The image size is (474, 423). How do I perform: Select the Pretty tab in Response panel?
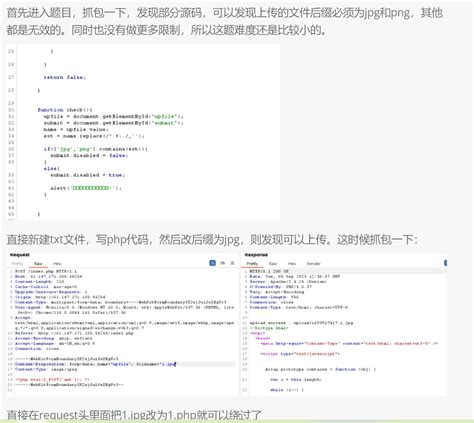click(x=252, y=264)
